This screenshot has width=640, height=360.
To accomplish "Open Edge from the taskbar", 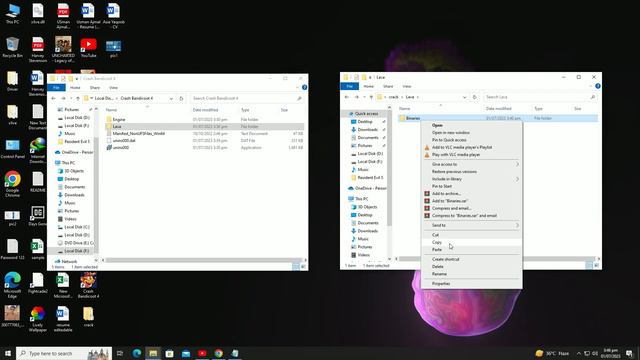I will [x=137, y=353].
